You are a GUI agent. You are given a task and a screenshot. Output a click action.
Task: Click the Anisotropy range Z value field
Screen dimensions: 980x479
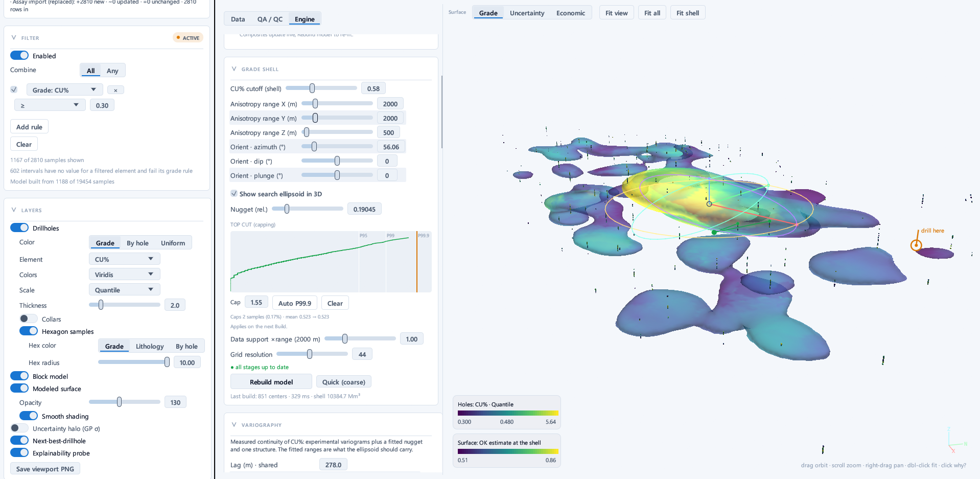[389, 132]
